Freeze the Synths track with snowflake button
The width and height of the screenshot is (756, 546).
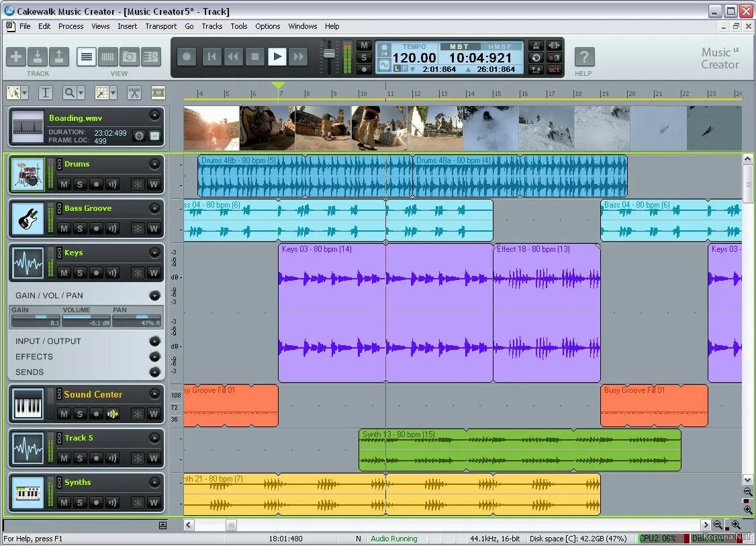[138, 502]
